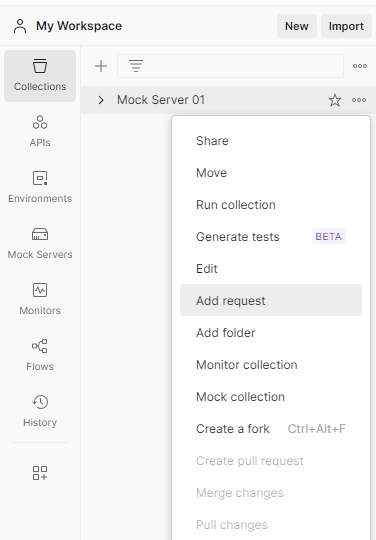Click the plus icon to create collection
Viewport: 376px width, 540px height.
[101, 66]
